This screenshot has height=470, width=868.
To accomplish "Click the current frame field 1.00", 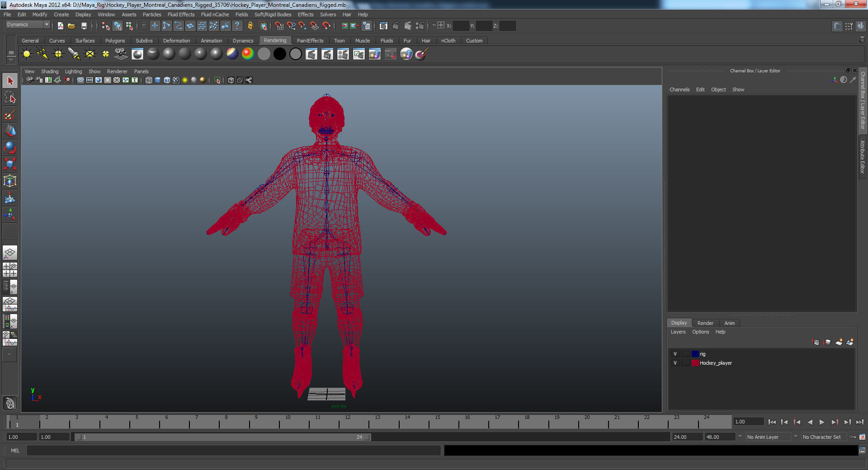I will pyautogui.click(x=748, y=422).
